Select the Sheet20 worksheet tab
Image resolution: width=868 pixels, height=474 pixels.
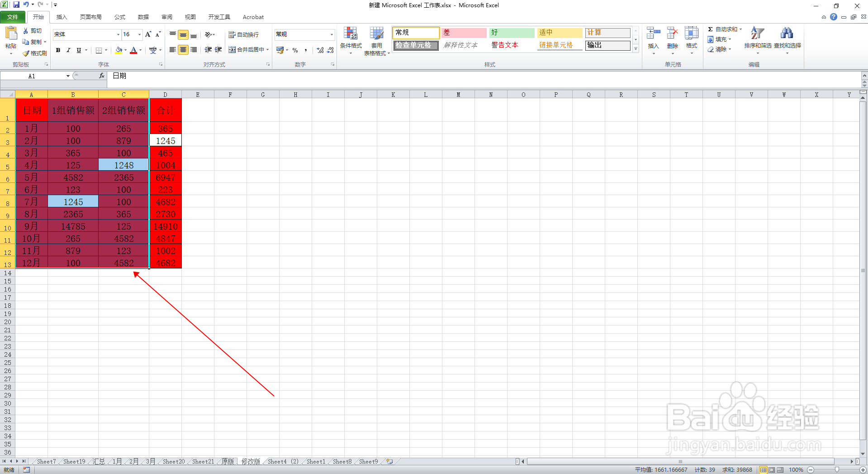click(174, 462)
